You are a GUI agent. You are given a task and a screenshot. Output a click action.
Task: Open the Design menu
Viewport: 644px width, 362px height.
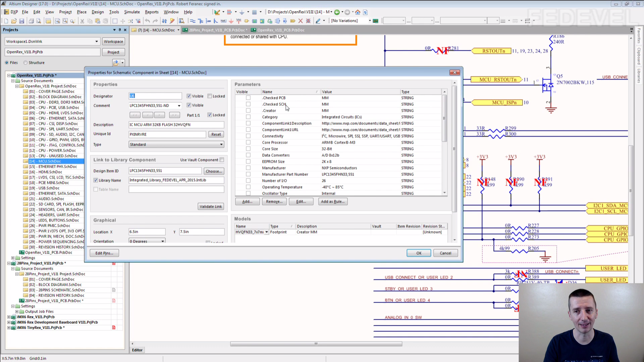pos(98,12)
